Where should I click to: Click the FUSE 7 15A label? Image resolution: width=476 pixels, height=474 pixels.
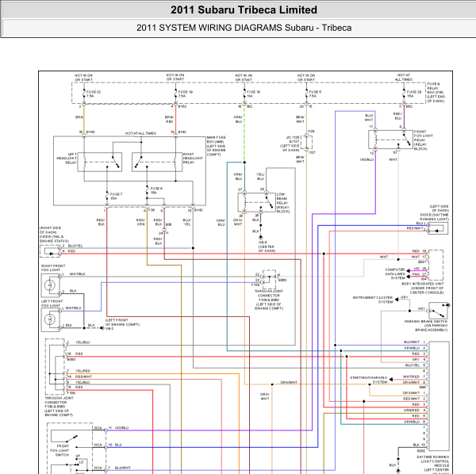coord(116,197)
